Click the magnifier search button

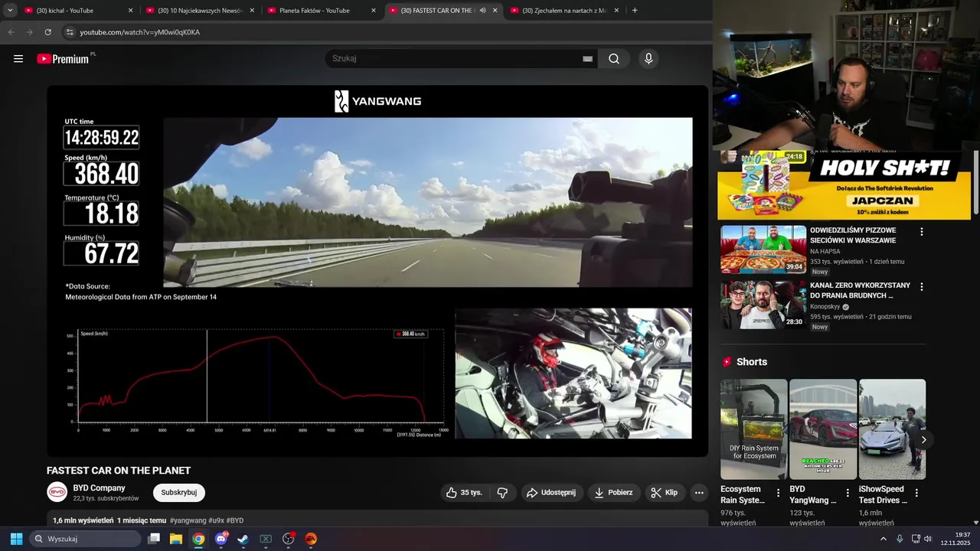614,59
